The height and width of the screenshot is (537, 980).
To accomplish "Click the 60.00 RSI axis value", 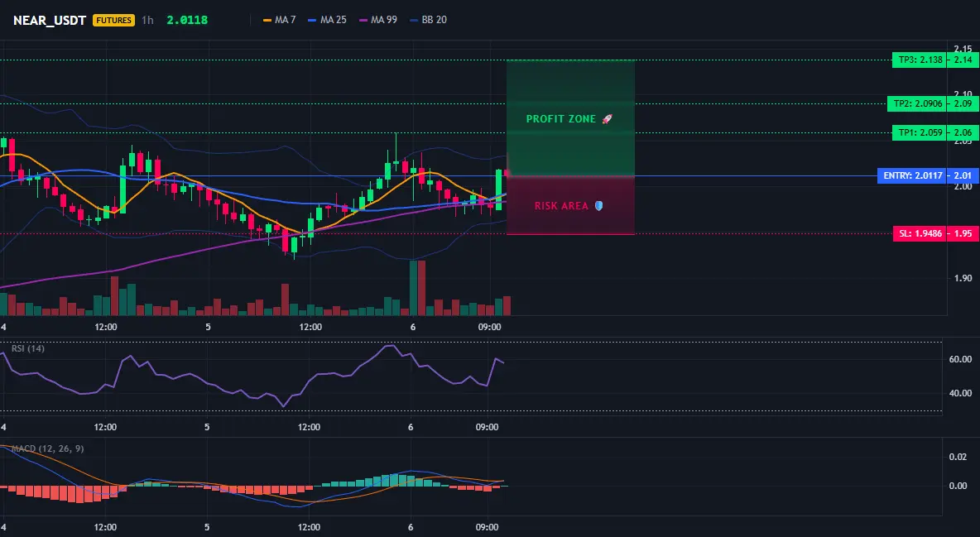I will point(961,359).
